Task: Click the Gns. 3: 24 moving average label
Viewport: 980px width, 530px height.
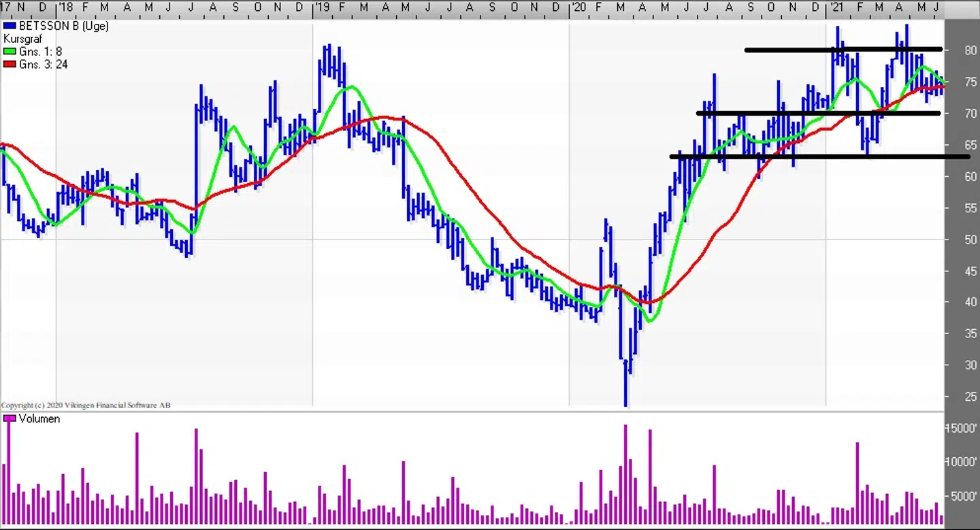Action: point(44,65)
